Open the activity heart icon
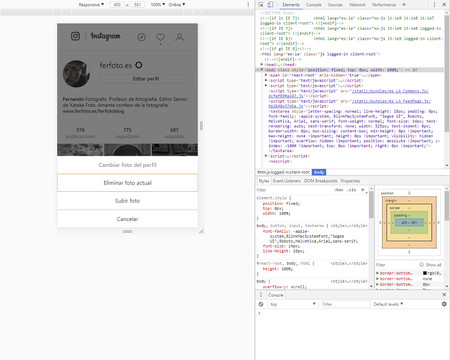450x360 pixels. pyautogui.click(x=160, y=37)
